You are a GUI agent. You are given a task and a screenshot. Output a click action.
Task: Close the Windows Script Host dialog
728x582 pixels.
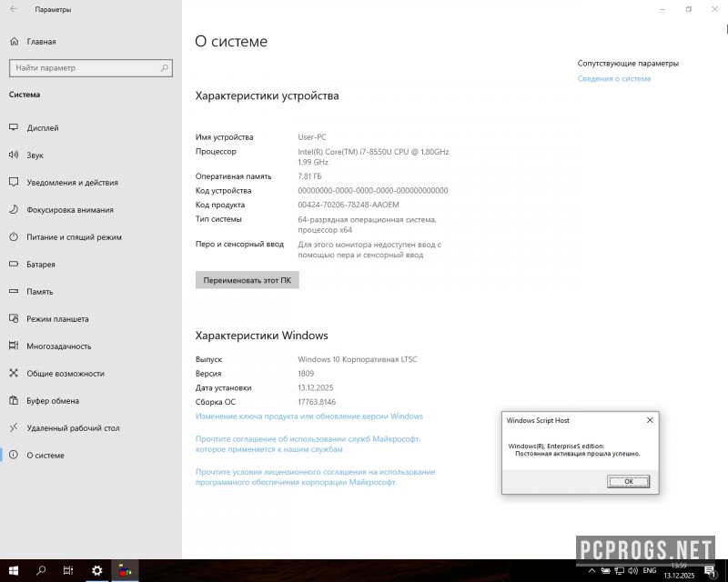[650, 420]
